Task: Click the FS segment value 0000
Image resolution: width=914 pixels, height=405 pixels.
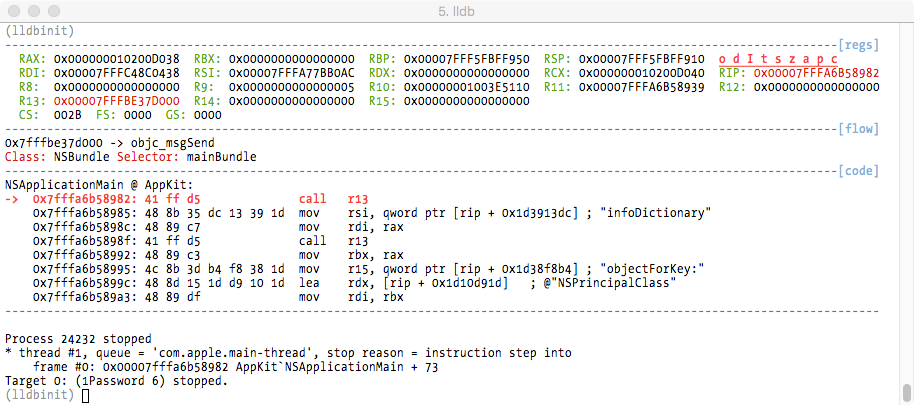Action: pos(138,115)
